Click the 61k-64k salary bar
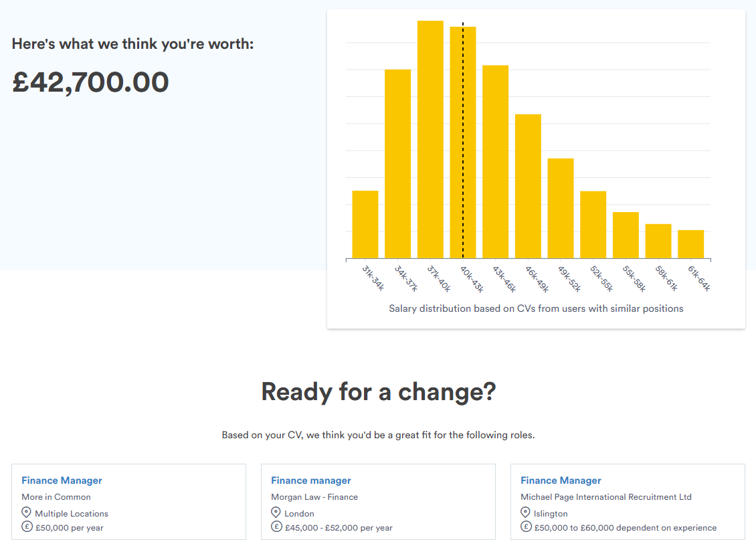 (x=690, y=244)
